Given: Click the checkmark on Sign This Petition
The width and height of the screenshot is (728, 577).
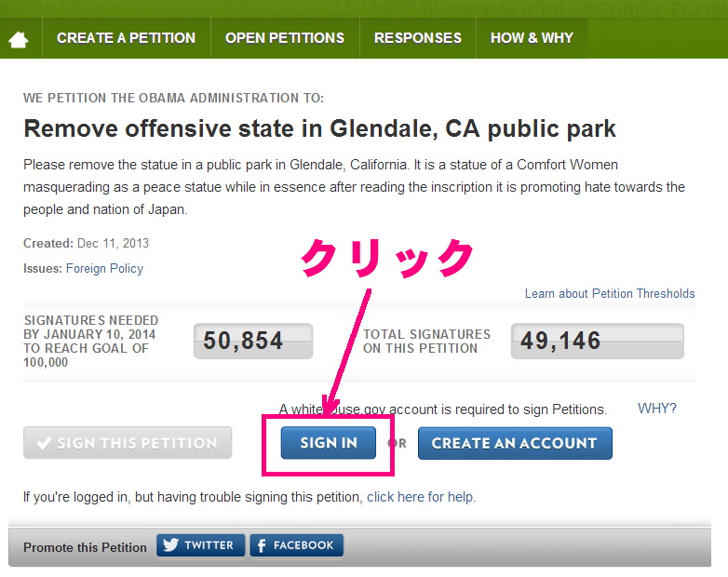Looking at the screenshot, I should click(43, 444).
